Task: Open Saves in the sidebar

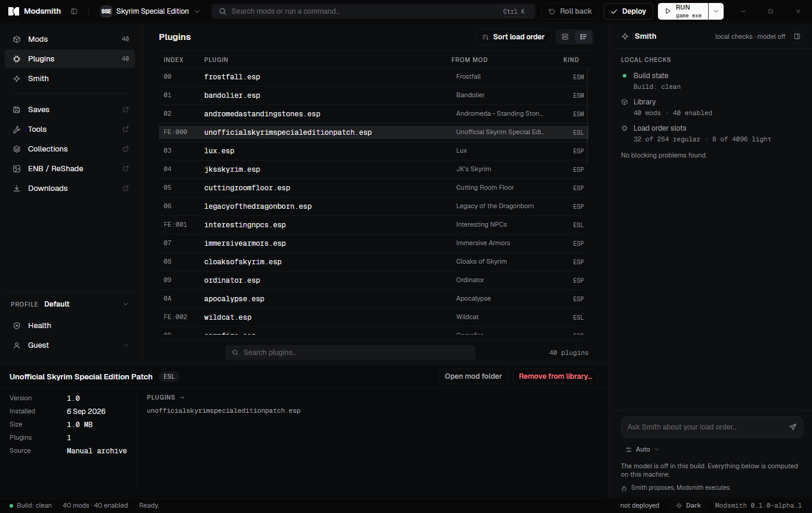Action: click(70, 110)
